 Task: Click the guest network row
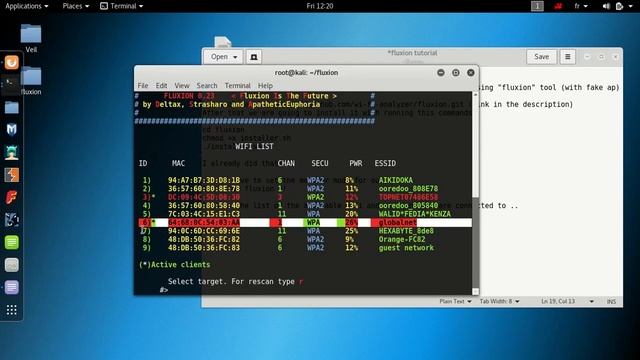point(304,248)
